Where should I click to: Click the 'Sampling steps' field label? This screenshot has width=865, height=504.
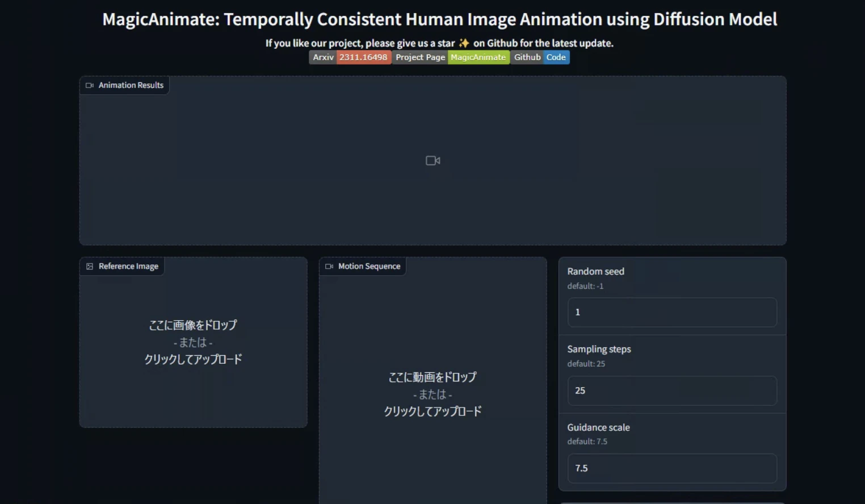599,349
